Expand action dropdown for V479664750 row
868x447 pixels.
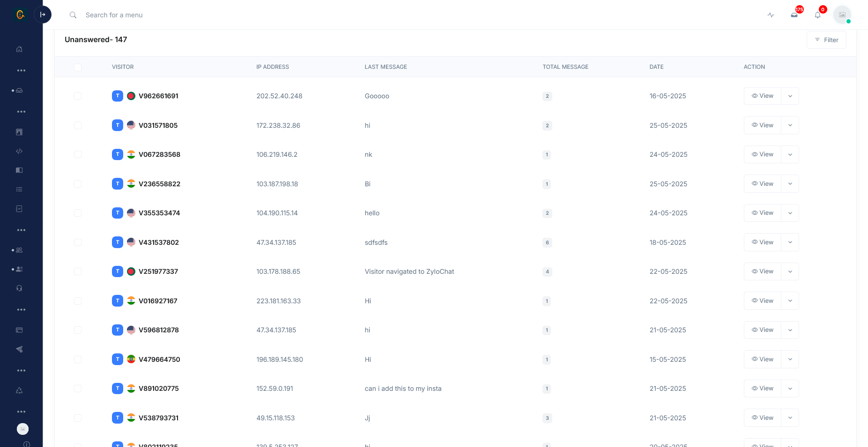790,359
